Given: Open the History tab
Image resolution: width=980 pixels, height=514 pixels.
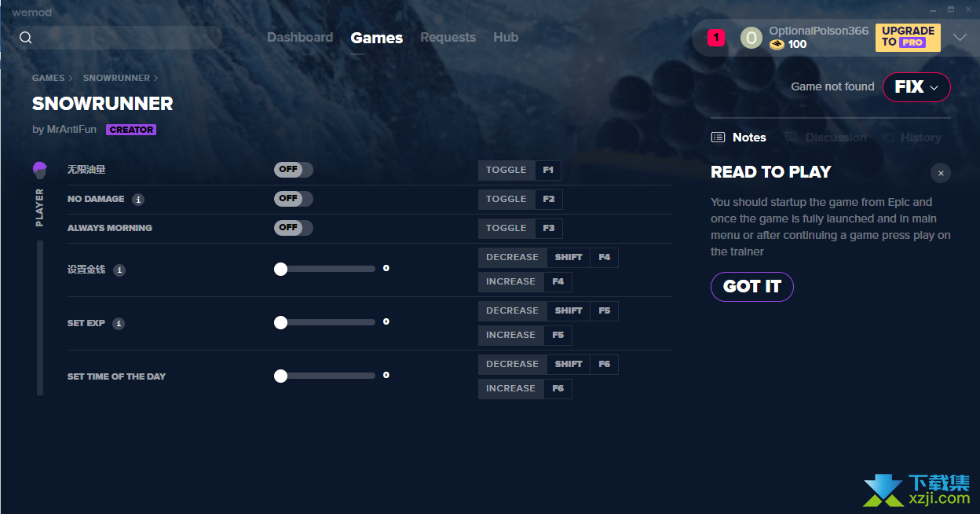Looking at the screenshot, I should 912,138.
